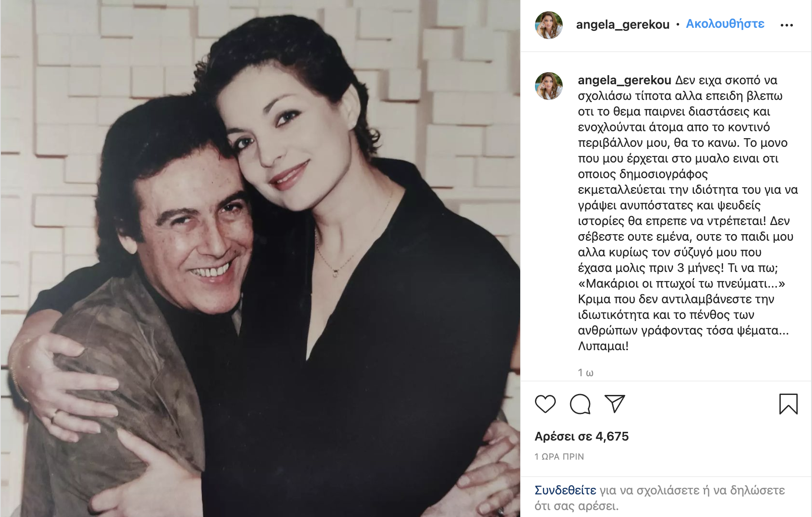Open angela_gerekou username in post header
The width and height of the screenshot is (812, 517).
click(x=623, y=25)
